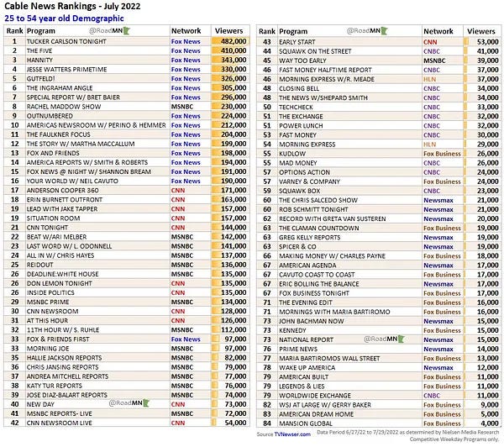Screen dimensions: 504x447
Task: Select CLOSING BELL program name
Action: tap(299, 89)
